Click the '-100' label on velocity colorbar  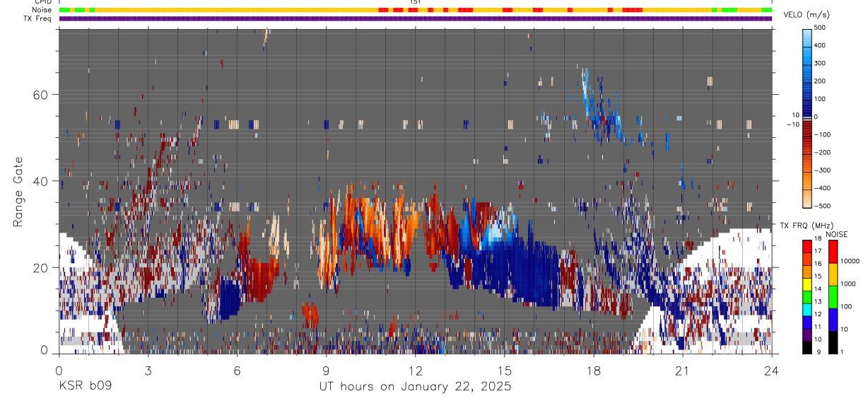tap(821, 134)
